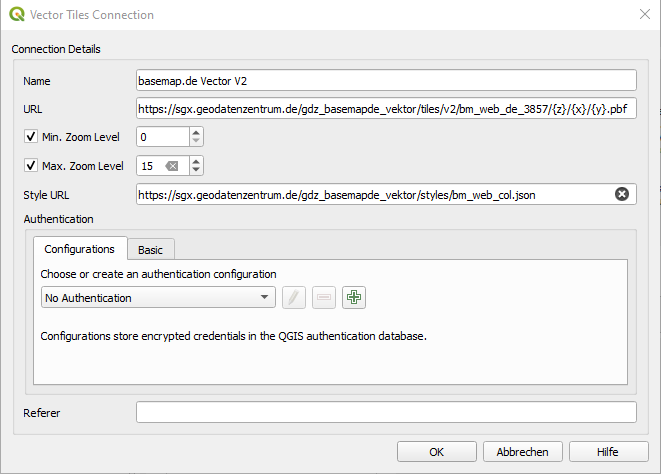This screenshot has height=474, width=661.
Task: Open help with the Hilfe button
Action: [x=609, y=452]
